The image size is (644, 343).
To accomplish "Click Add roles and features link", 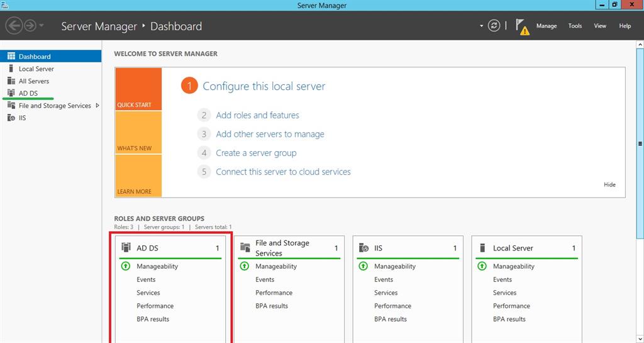I will (257, 115).
